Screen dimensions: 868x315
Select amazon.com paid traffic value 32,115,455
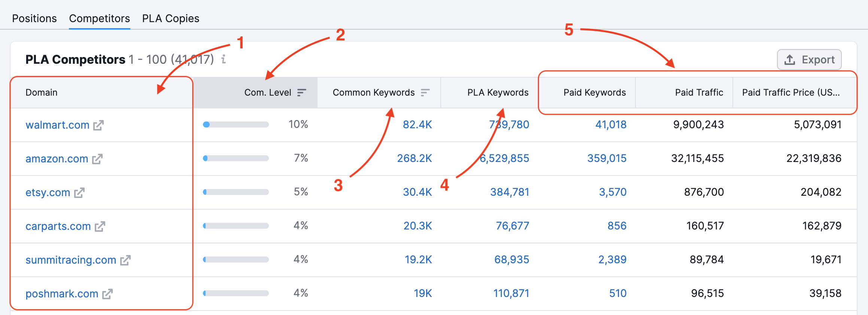click(698, 158)
